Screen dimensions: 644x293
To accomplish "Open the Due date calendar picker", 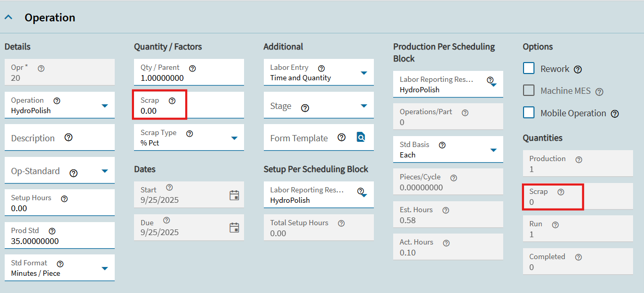I will pos(234,227).
